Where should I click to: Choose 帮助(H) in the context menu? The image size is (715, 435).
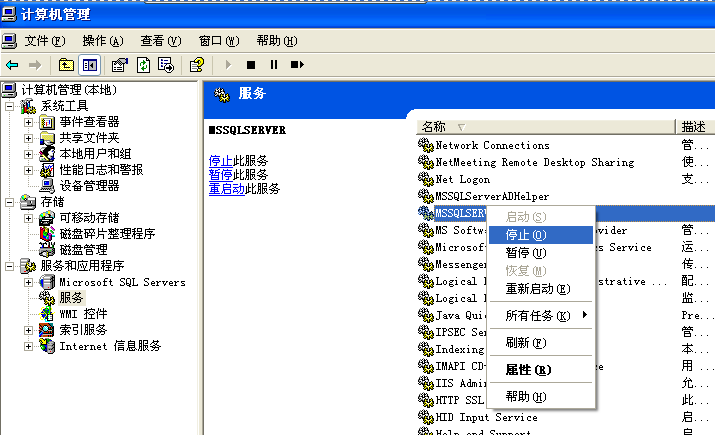pyautogui.click(x=541, y=397)
